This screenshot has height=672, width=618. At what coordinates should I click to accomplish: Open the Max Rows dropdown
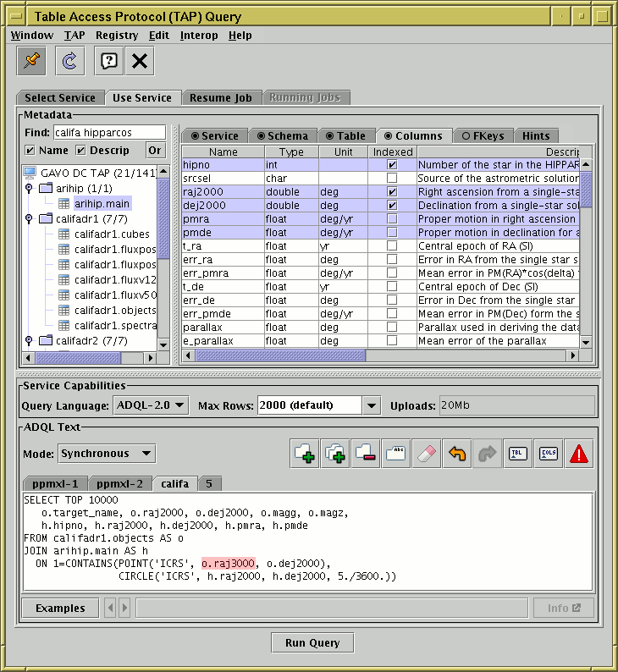coord(371,405)
